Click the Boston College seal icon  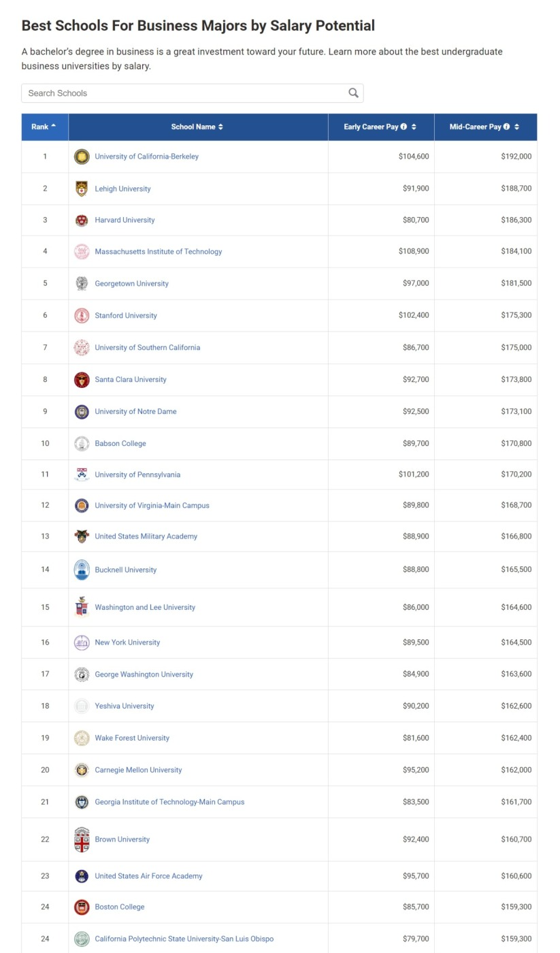coord(82,907)
